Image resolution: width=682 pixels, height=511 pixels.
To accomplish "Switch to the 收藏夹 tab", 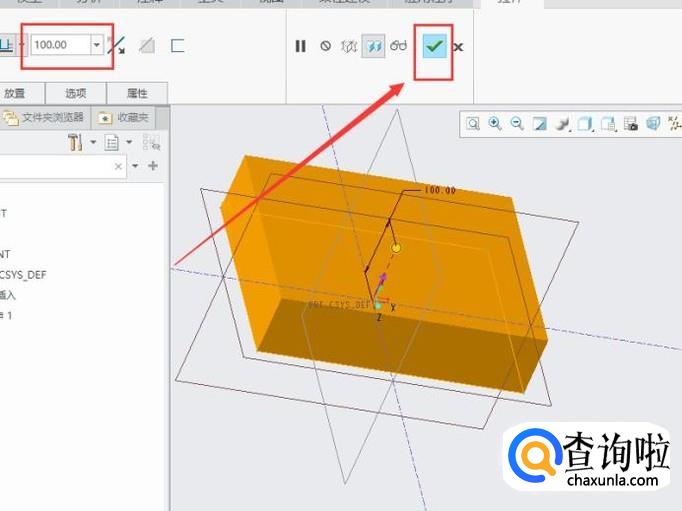I will tap(124, 117).
